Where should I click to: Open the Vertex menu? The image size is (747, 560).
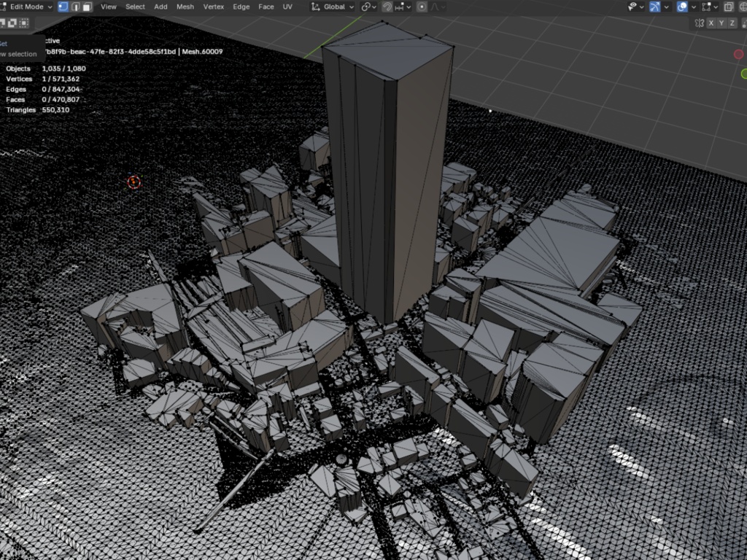pos(214,7)
